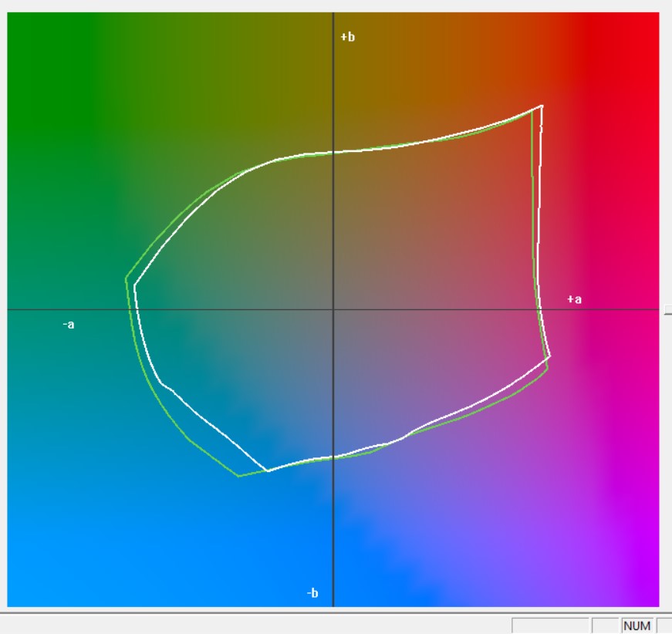Click the +a axis label
672x634 pixels.
574,299
